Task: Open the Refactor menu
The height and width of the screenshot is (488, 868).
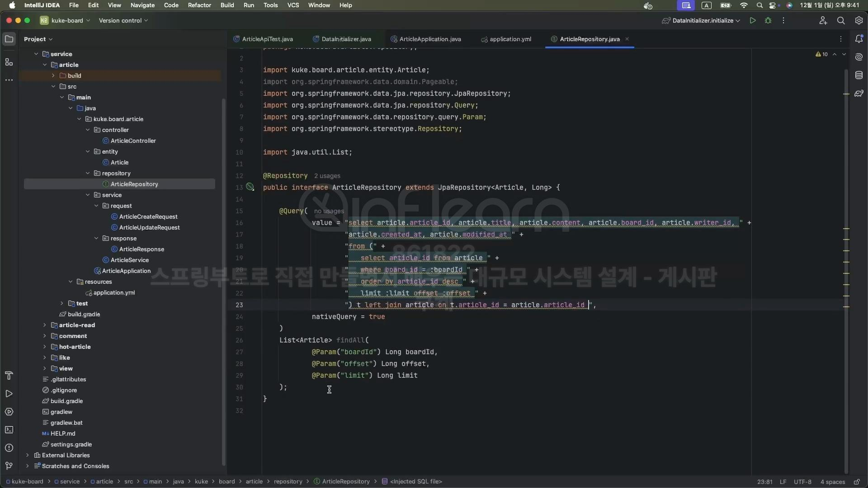Action: pyautogui.click(x=199, y=5)
